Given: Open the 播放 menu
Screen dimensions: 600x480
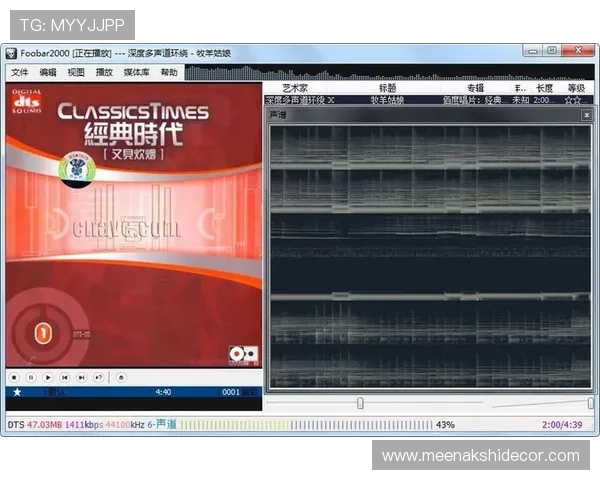Looking at the screenshot, I should click(x=104, y=72).
